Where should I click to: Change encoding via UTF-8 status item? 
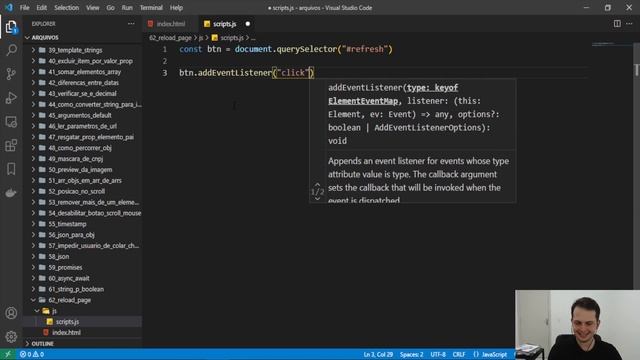(438, 354)
